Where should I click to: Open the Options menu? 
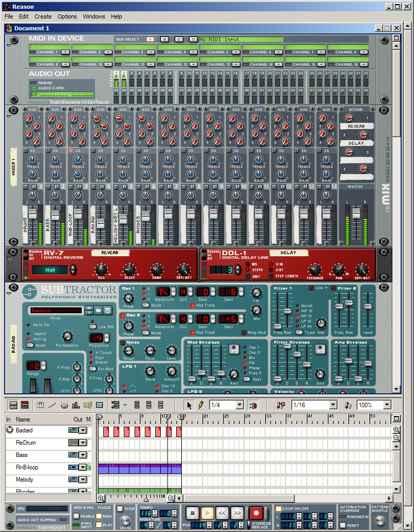coord(67,16)
